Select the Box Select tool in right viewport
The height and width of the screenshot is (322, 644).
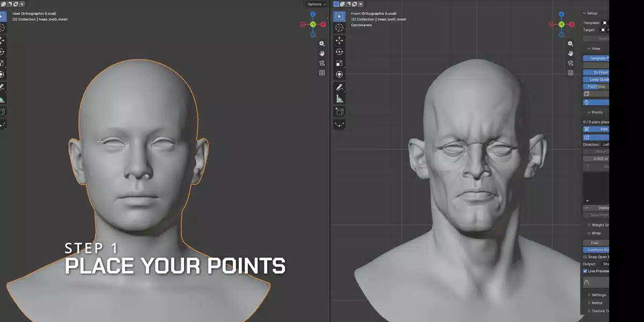coord(339,16)
